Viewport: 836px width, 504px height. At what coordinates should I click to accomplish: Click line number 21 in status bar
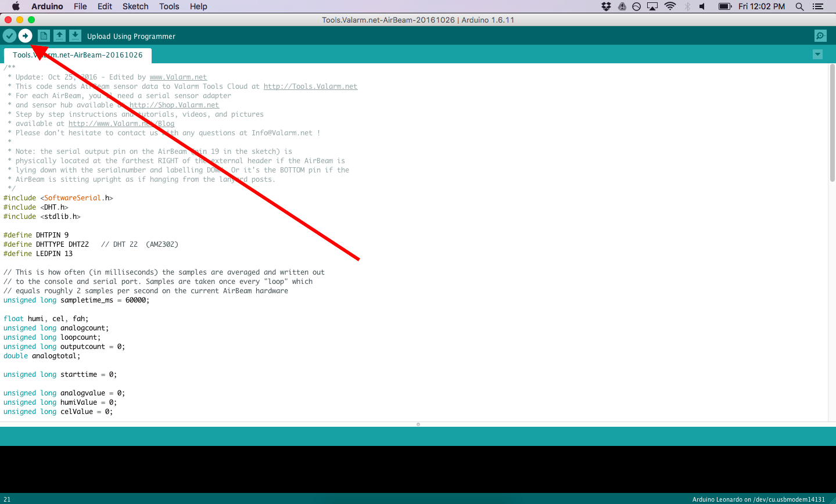(7, 499)
